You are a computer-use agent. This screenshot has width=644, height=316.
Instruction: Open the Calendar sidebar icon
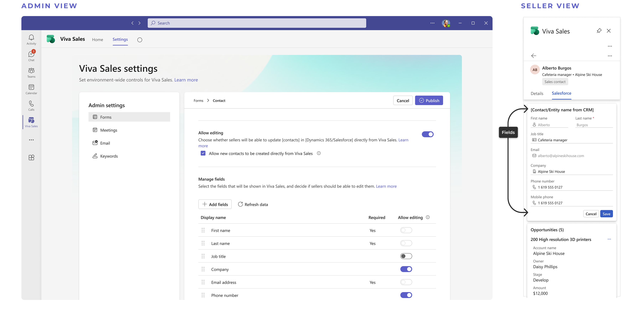(x=31, y=89)
